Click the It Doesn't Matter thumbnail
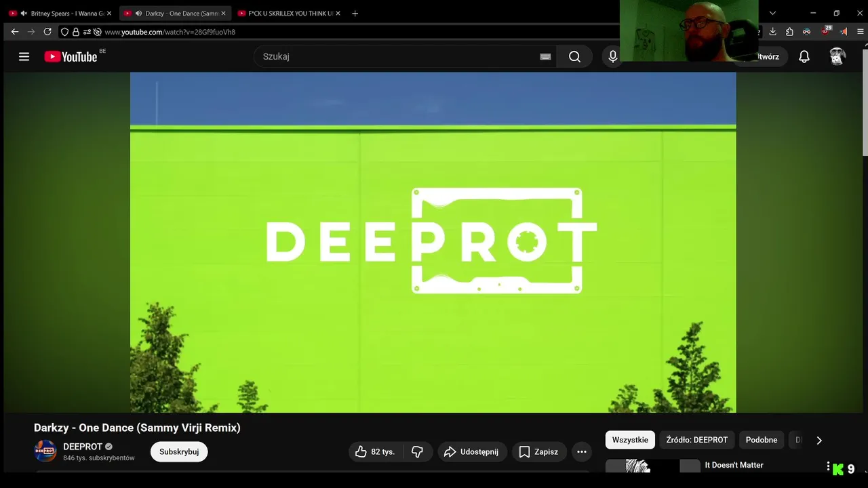The height and width of the screenshot is (488, 868). 652,466
